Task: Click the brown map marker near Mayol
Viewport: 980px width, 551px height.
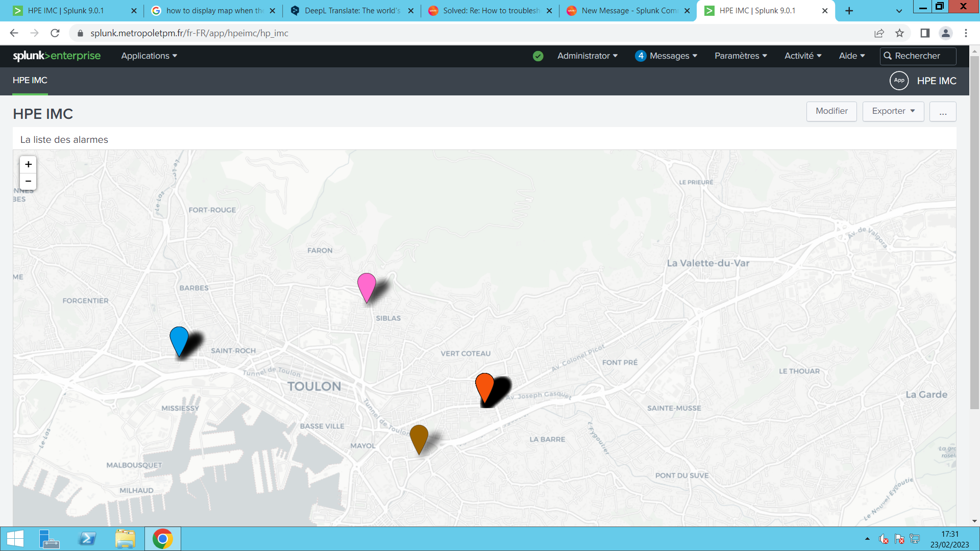Action: coord(419,439)
